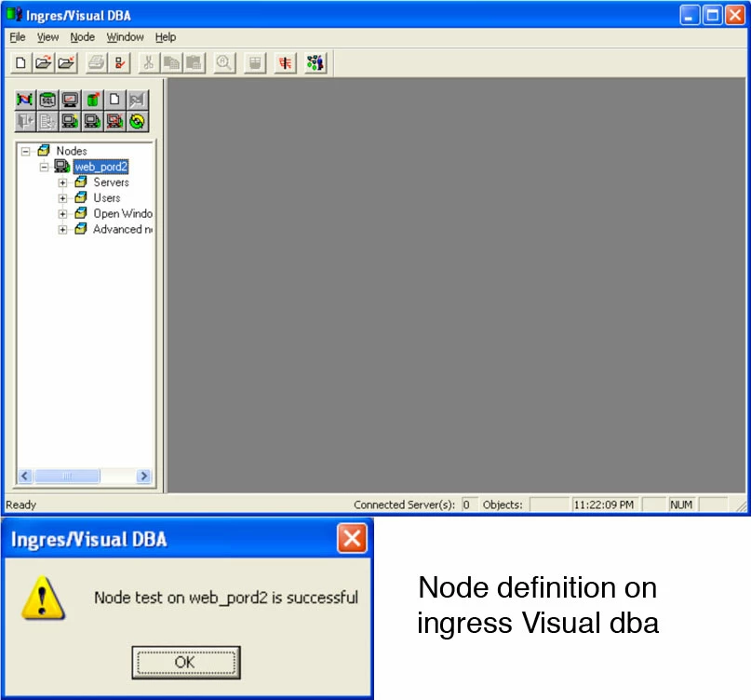Click the open folder icon with red arrow
The image size is (751, 700).
pyautogui.click(x=44, y=62)
